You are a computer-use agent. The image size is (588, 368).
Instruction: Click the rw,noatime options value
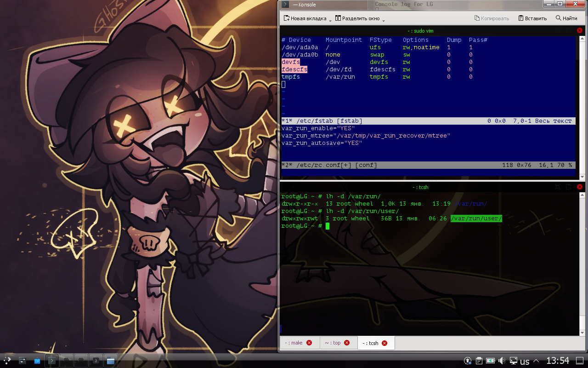[421, 47]
